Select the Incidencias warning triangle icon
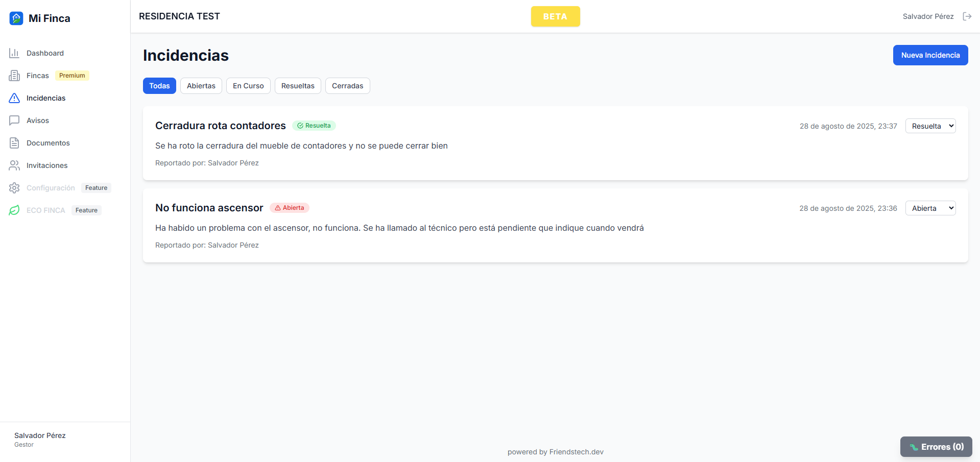This screenshot has width=980, height=462. tap(14, 98)
